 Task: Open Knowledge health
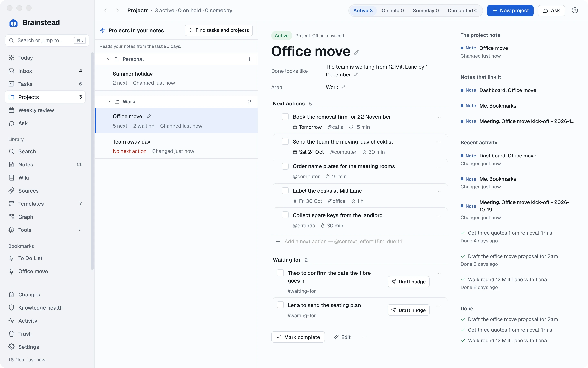tap(45, 308)
